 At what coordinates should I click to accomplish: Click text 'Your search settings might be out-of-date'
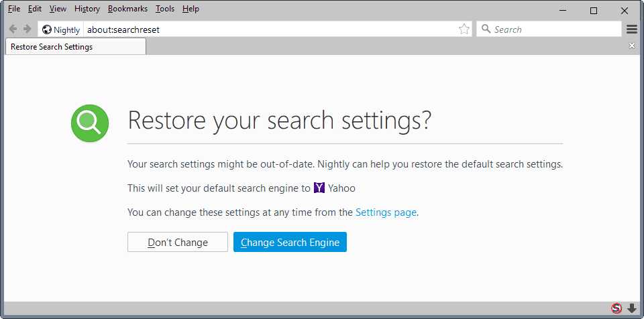(221, 165)
